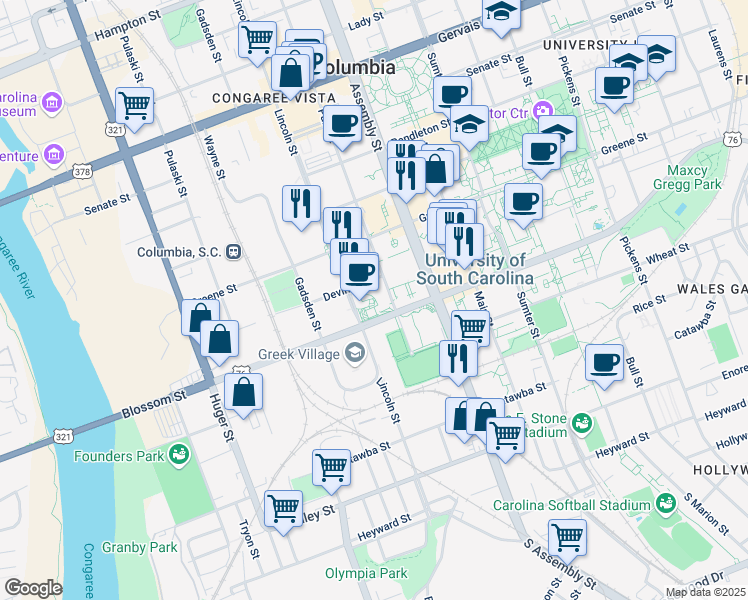748x600 pixels.
Task: Open the restaurant marker east of Lincoln St
Action: point(301,204)
